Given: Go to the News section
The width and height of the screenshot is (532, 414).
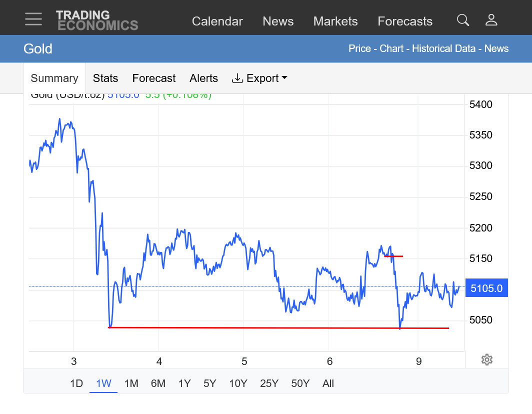Looking at the screenshot, I should point(278,21).
